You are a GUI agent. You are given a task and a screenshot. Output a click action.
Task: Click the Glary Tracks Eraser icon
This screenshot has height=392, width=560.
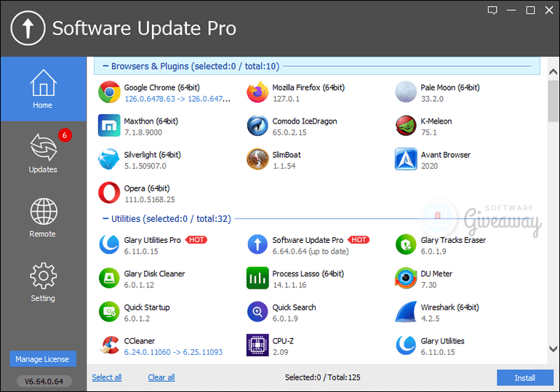pos(406,244)
